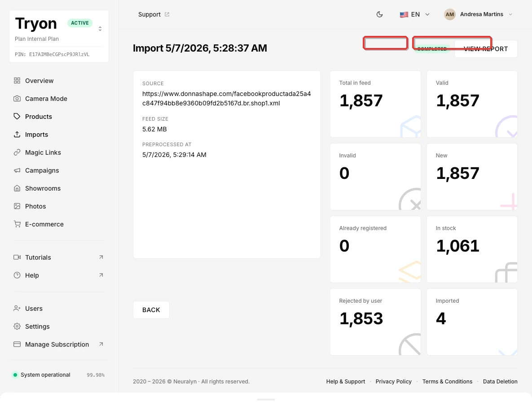Viewport: 532px width, 409px height.
Task: Click the Users person icon
Action: [17, 309]
